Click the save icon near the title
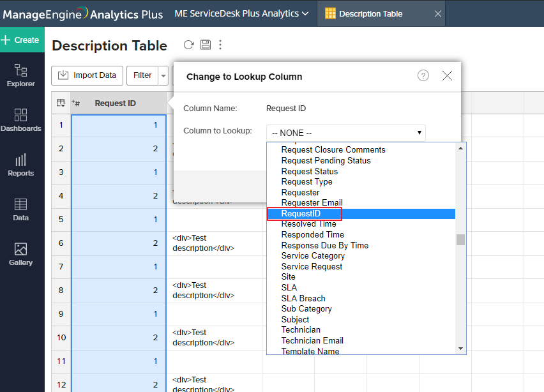This screenshot has height=392, width=544. 205,45
